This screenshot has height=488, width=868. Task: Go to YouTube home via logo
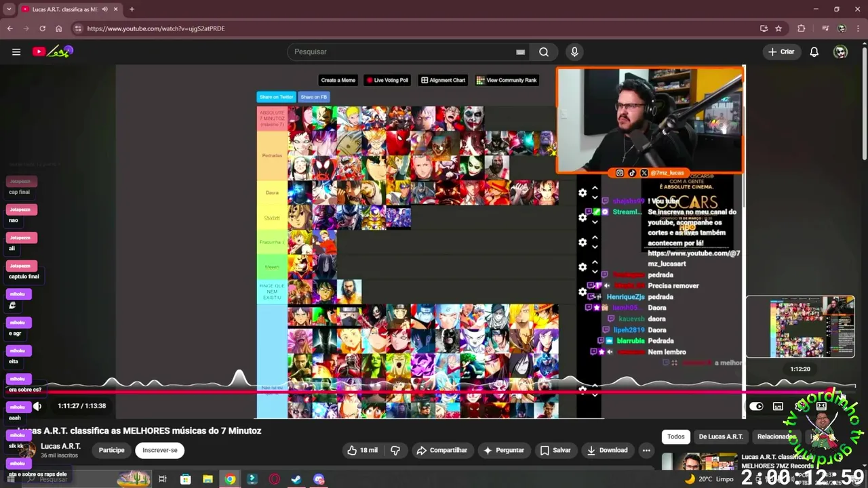(x=52, y=52)
